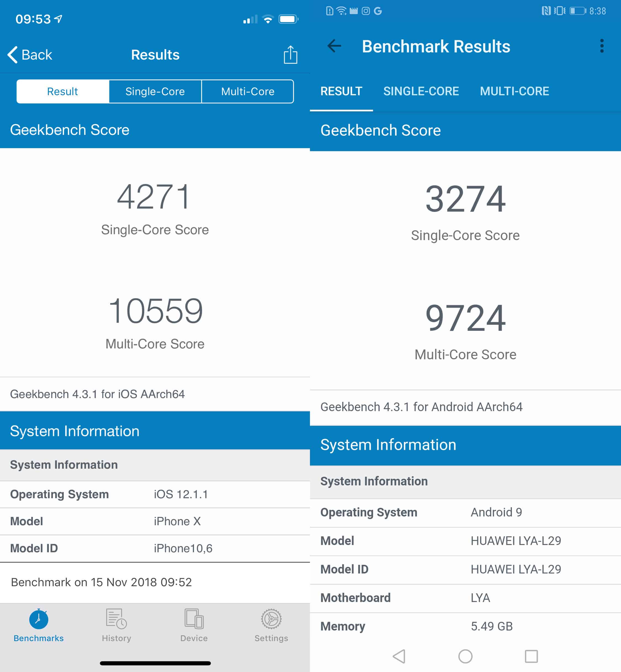The height and width of the screenshot is (672, 621).
Task: Switch to SINGLE-CORE tab on Android
Action: coord(421,91)
